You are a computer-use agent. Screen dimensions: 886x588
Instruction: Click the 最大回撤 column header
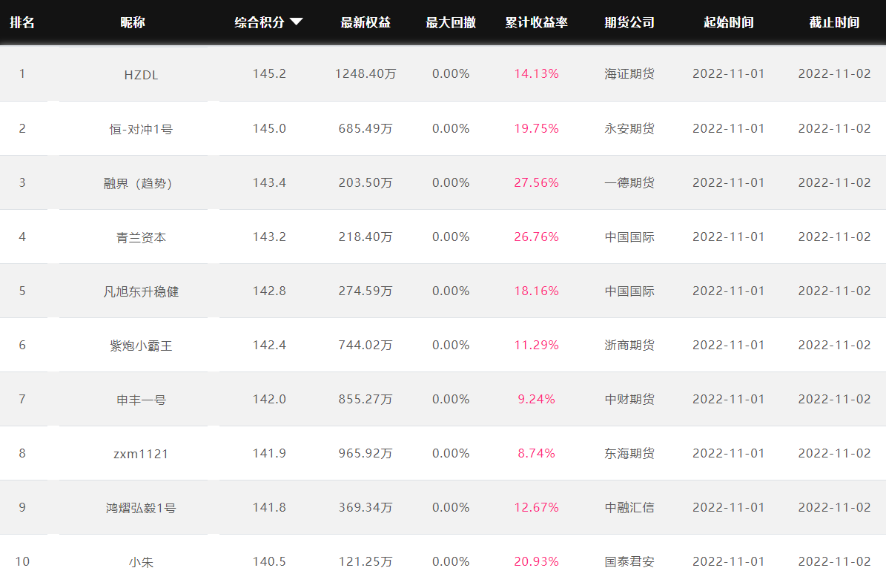point(451,22)
